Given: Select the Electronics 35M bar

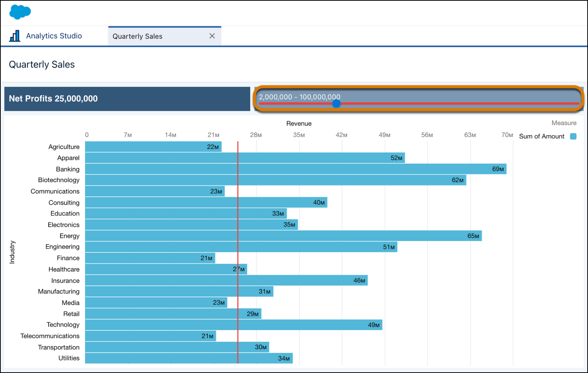Looking at the screenshot, I should [191, 224].
